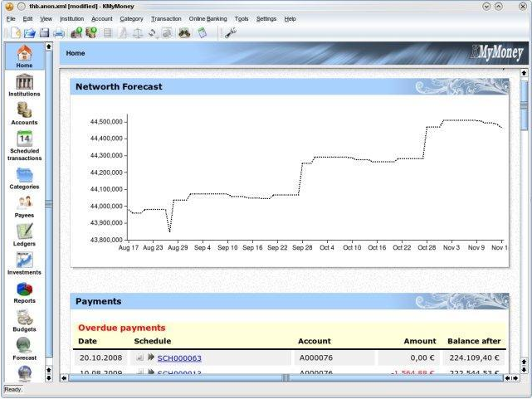
Task: Open the Online Banking menu
Action: (x=207, y=18)
